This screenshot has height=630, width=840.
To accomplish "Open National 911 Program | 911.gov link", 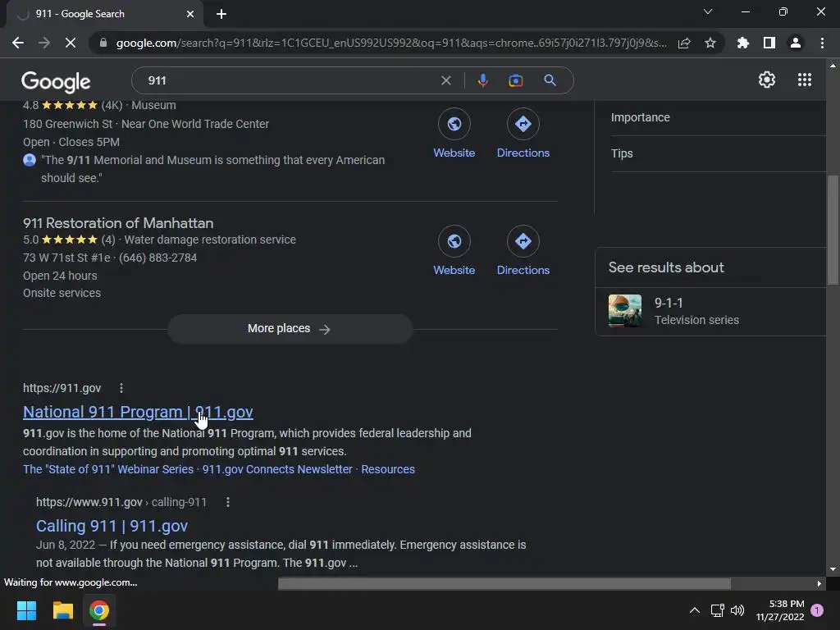I will [x=138, y=412].
